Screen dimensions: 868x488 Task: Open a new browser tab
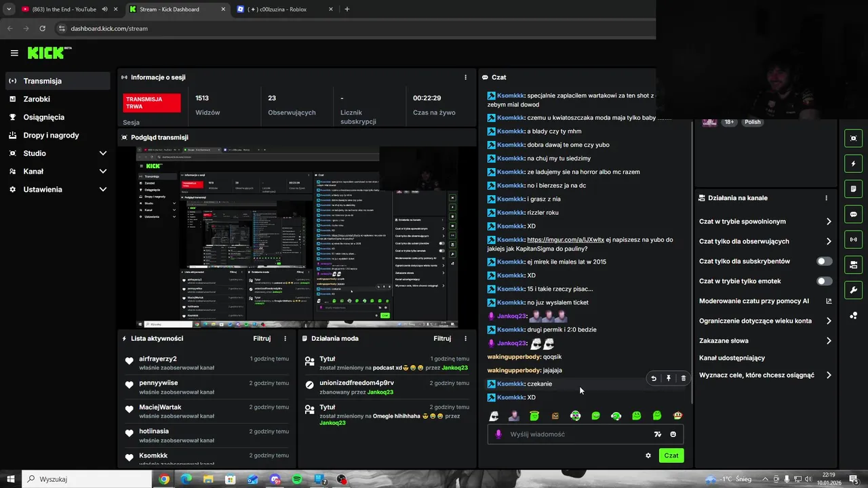[x=347, y=9]
